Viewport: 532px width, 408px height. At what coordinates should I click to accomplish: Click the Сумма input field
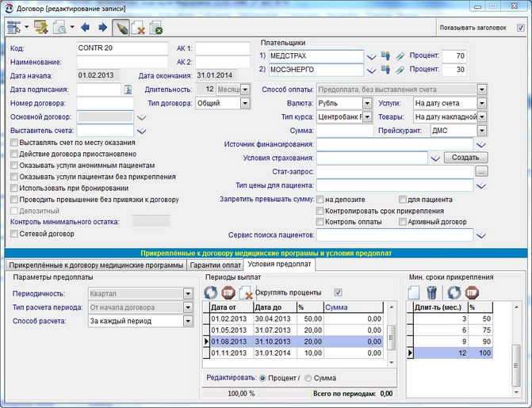click(x=345, y=131)
